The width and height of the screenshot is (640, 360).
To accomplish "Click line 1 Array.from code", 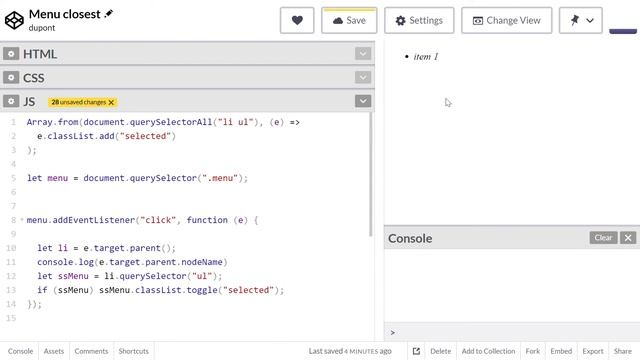I will click(x=163, y=122).
